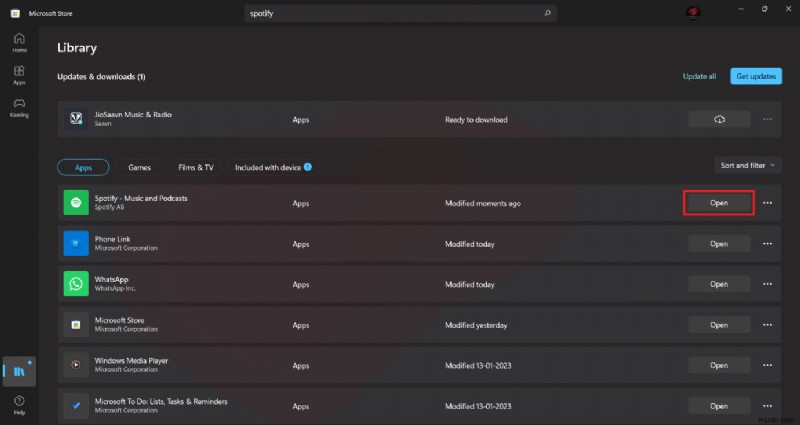Screen dimensions: 800x425
Task: Open the user profile avatar
Action: pyautogui.click(x=693, y=13)
